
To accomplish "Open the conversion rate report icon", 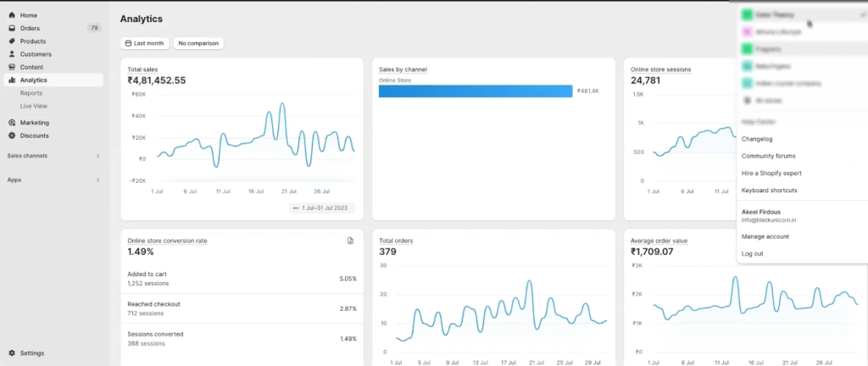I will (x=351, y=241).
